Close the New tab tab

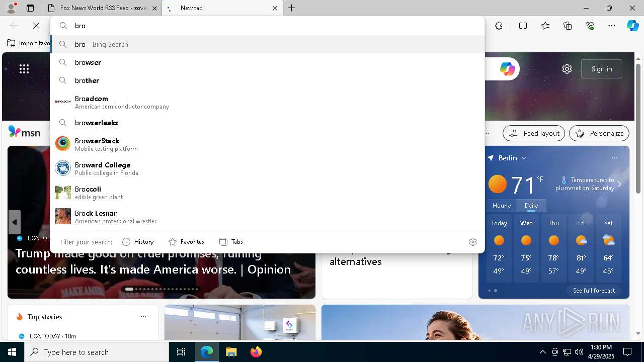(x=275, y=8)
